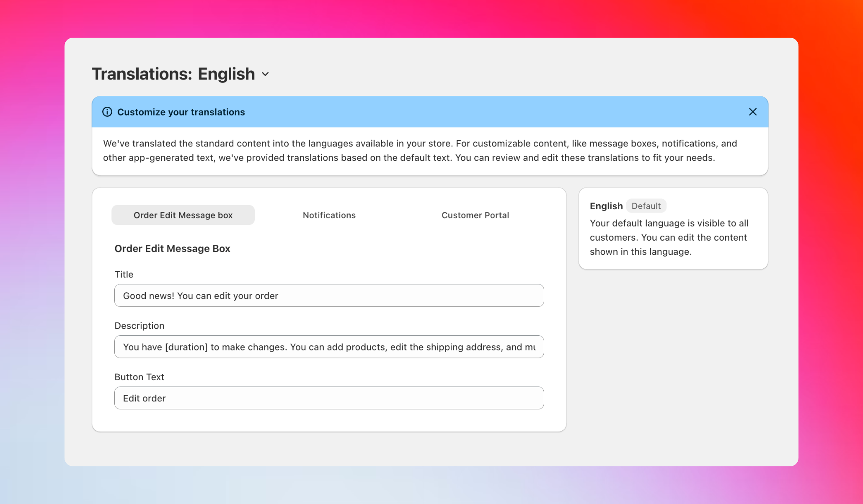Click the Description label
Viewport: 863px width, 504px height.
140,325
